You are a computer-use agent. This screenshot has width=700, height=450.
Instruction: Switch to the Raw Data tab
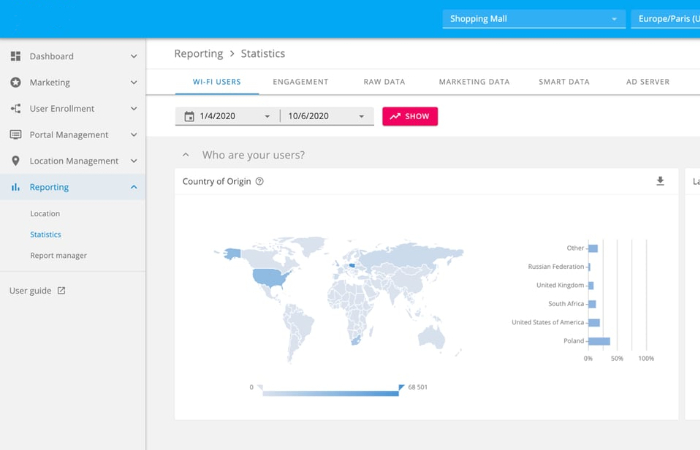[x=384, y=82]
